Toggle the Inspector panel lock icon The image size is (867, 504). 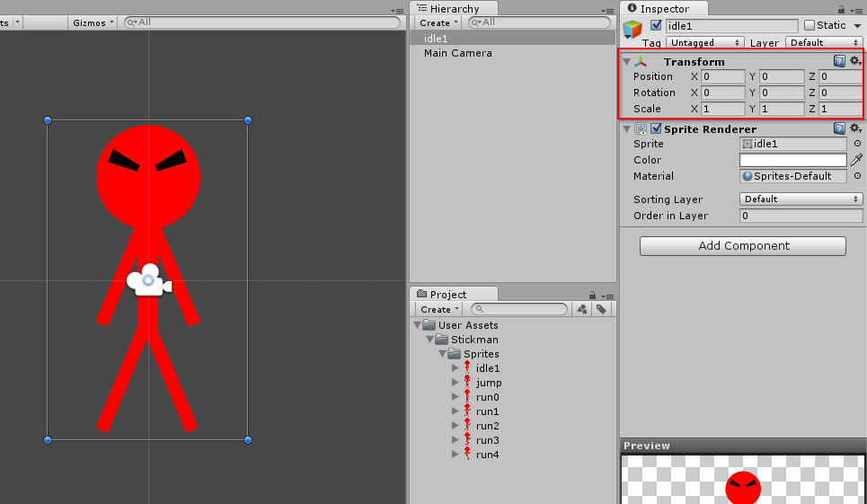(x=841, y=9)
